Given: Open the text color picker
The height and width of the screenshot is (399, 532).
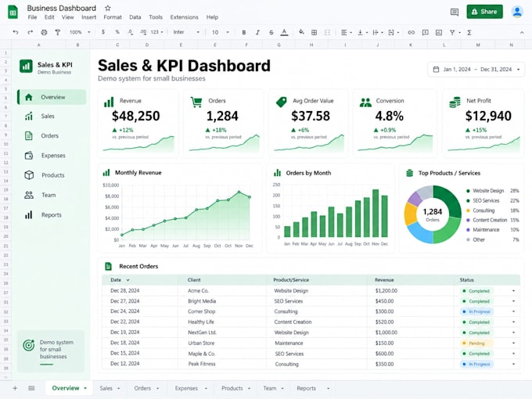Looking at the screenshot, I should point(284,32).
